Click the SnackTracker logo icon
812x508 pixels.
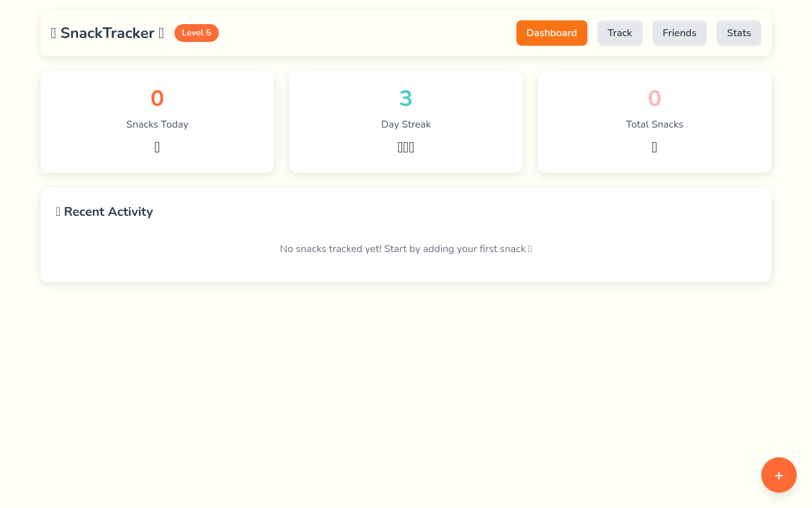pos(53,32)
